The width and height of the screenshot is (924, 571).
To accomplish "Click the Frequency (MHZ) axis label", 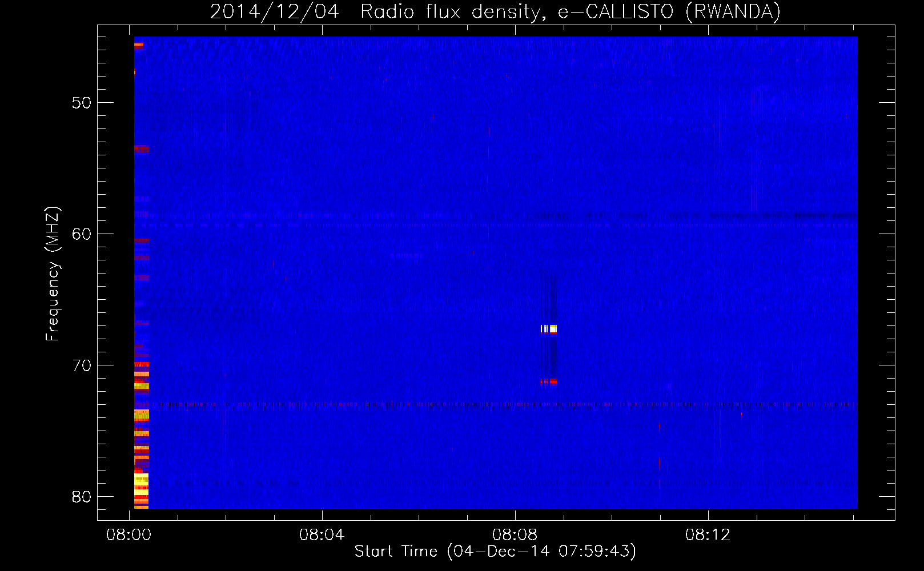I will [53, 274].
